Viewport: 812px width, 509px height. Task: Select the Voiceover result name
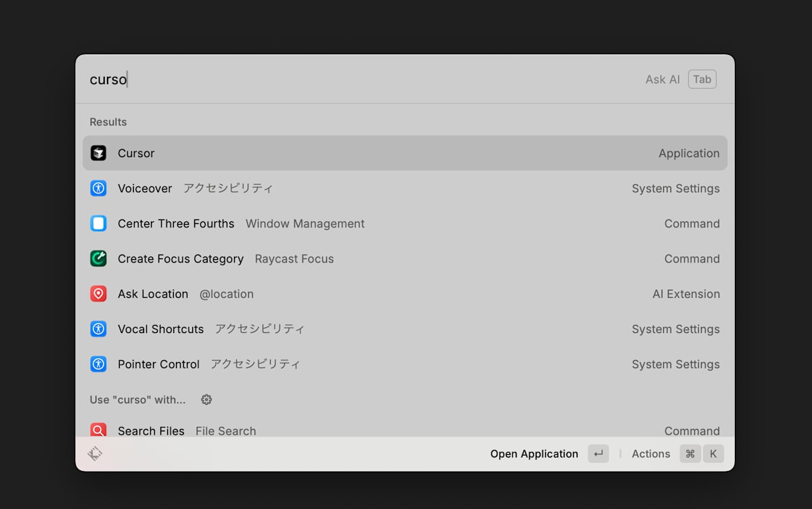pyautogui.click(x=145, y=188)
